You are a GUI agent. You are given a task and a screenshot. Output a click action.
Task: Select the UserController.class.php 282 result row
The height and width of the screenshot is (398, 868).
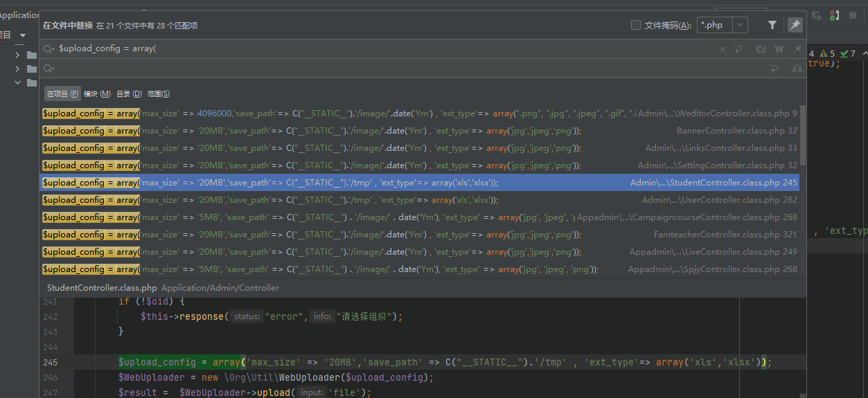coord(420,199)
